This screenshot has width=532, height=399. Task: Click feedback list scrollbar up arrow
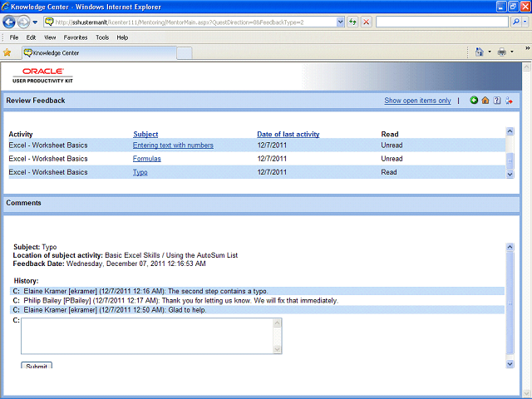(510, 131)
